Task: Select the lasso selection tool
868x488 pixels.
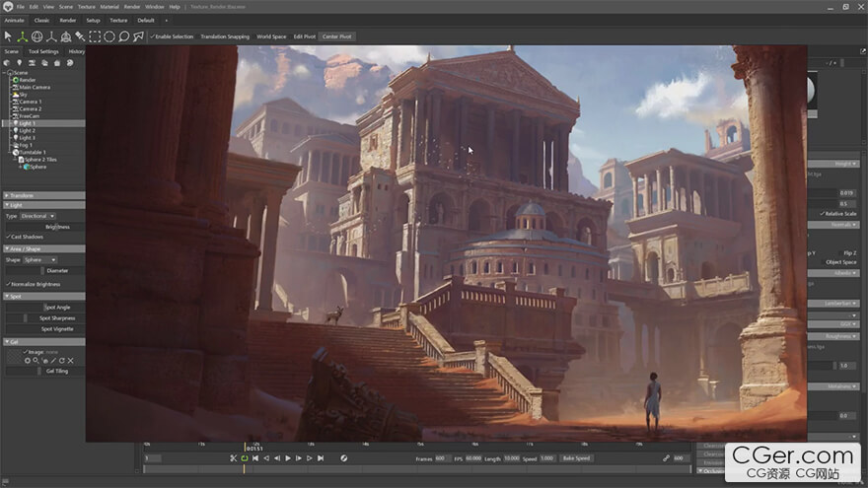Action: point(123,36)
